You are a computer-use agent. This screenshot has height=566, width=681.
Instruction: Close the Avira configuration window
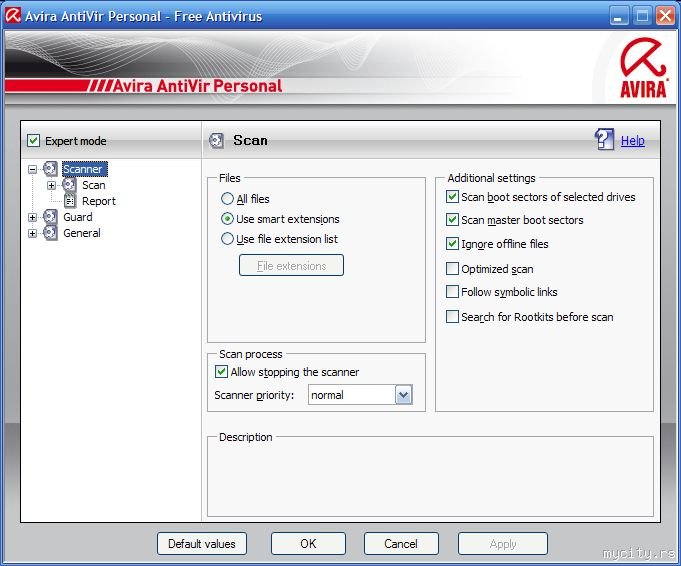pos(665,16)
